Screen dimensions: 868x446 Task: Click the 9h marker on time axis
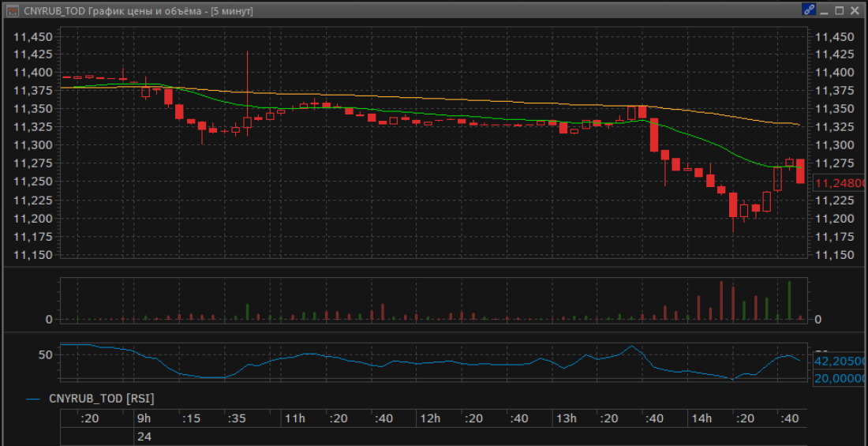coord(143,418)
